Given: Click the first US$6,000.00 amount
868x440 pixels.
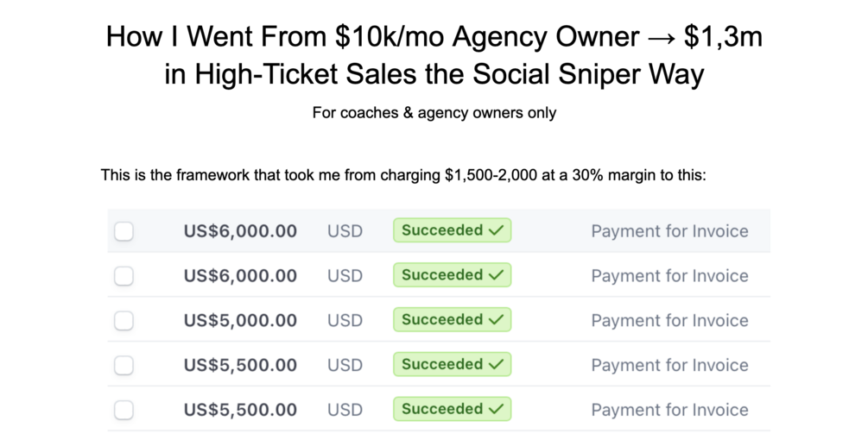Looking at the screenshot, I should point(240,231).
